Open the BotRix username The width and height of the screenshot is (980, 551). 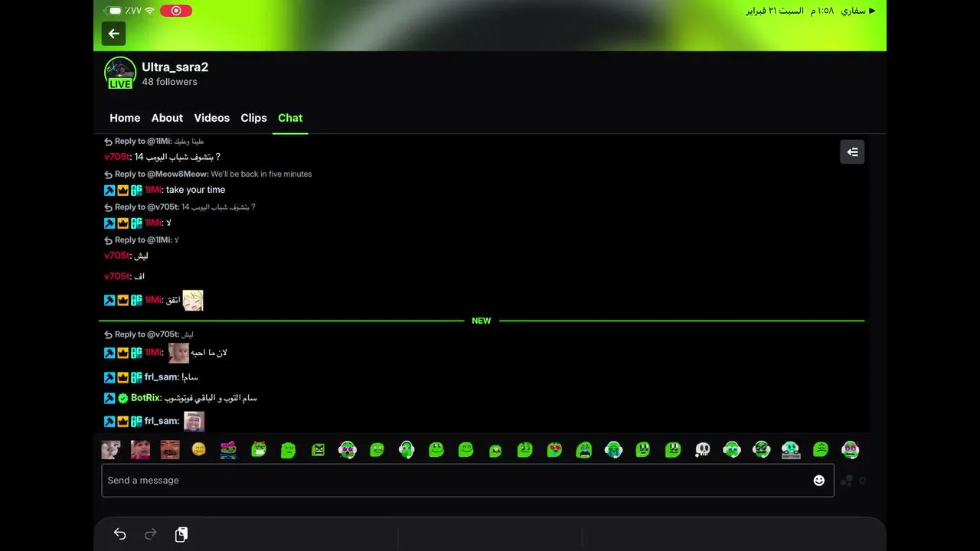coord(145,399)
